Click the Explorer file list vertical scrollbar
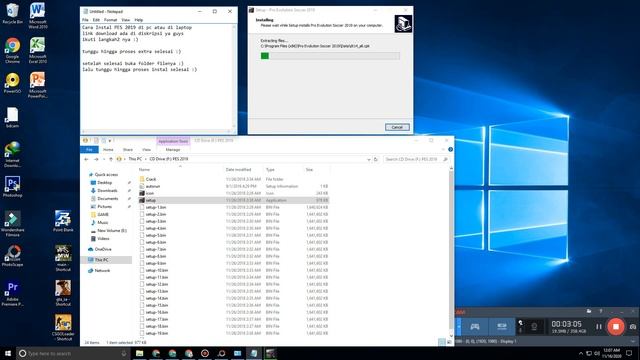This screenshot has width=640, height=360. pos(451,251)
